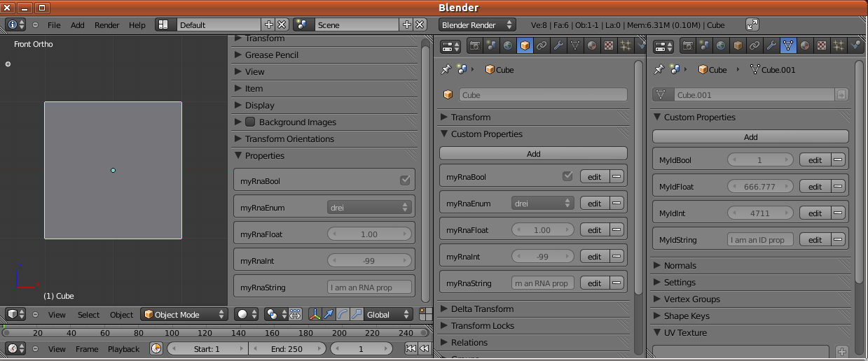Expand the Normals panel

point(680,265)
